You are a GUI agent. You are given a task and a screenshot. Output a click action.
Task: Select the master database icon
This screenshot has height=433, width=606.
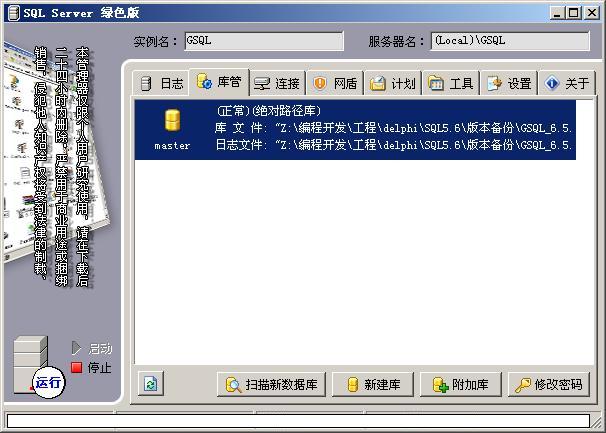[172, 120]
